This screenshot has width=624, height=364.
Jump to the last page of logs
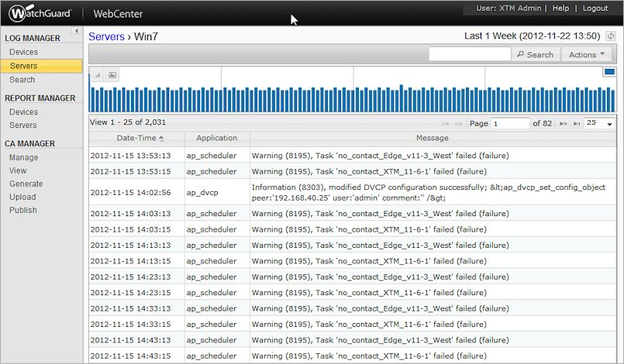pyautogui.click(x=575, y=123)
